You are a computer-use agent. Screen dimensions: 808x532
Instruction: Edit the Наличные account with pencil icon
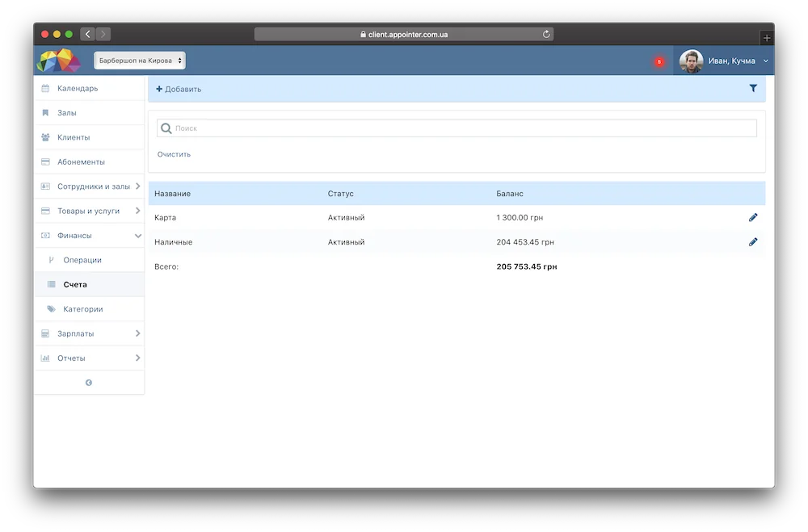[x=753, y=242]
